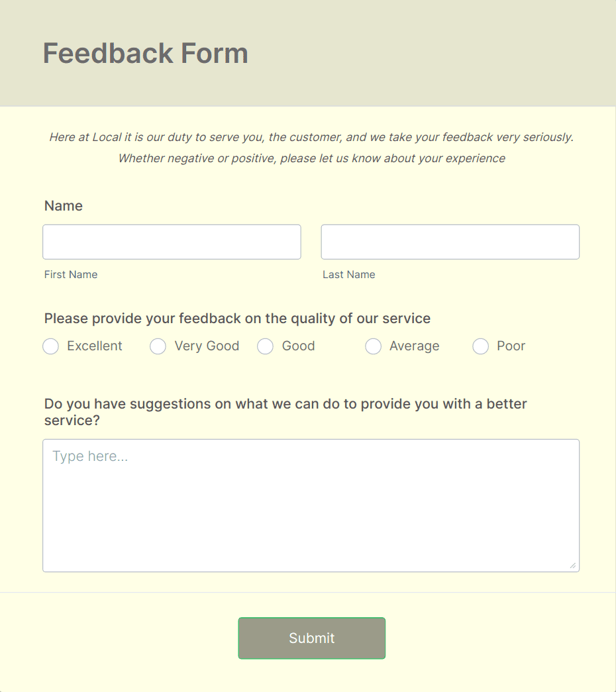Select the Excellent rating option
The width and height of the screenshot is (616, 692).
50,346
